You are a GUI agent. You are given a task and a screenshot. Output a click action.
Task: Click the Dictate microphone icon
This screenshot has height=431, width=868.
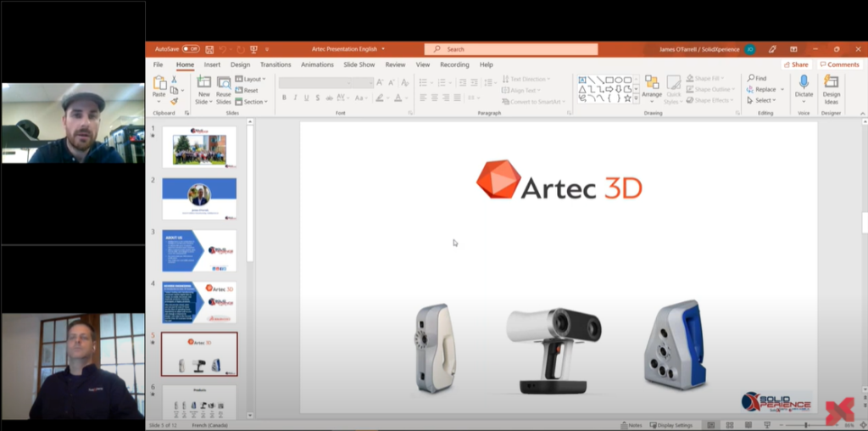804,82
